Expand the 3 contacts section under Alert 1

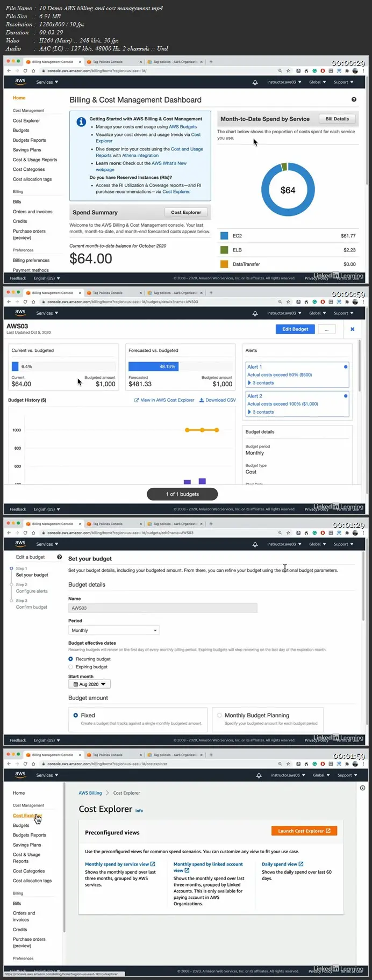pos(261,383)
